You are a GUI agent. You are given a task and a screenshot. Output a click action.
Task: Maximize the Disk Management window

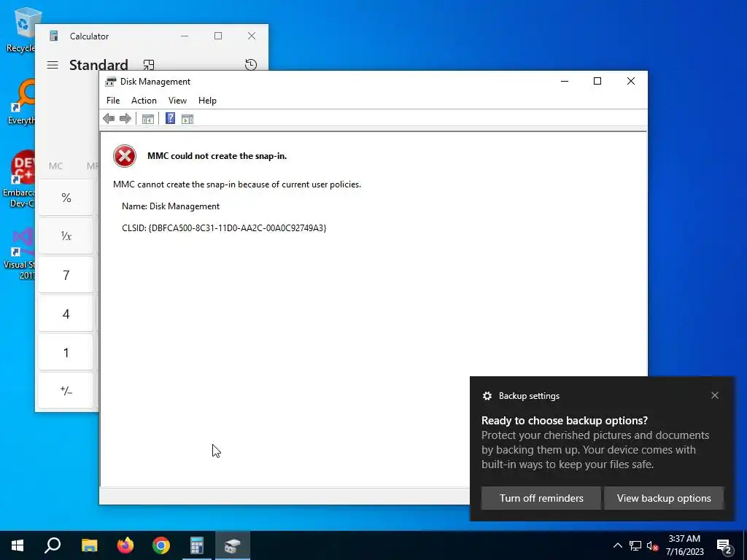click(597, 81)
